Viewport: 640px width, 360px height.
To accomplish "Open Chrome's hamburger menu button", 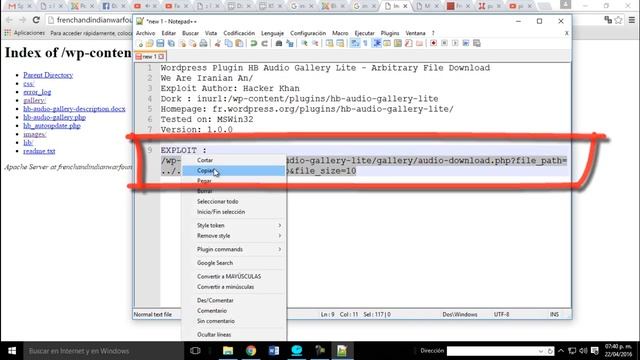I will (631, 20).
